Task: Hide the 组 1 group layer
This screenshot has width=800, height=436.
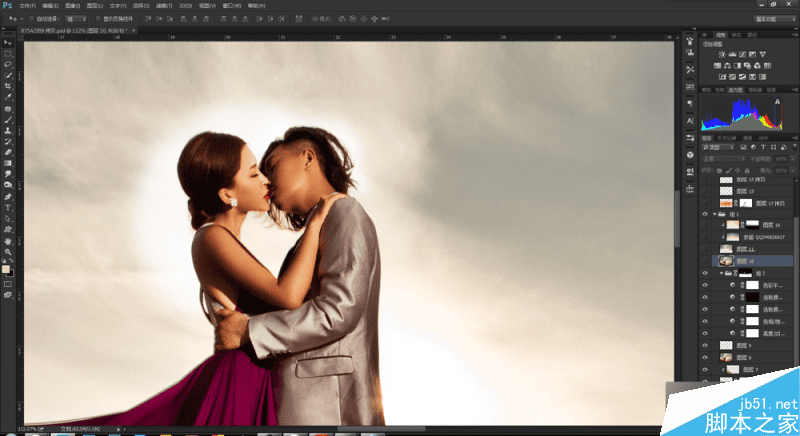Action: (x=705, y=214)
